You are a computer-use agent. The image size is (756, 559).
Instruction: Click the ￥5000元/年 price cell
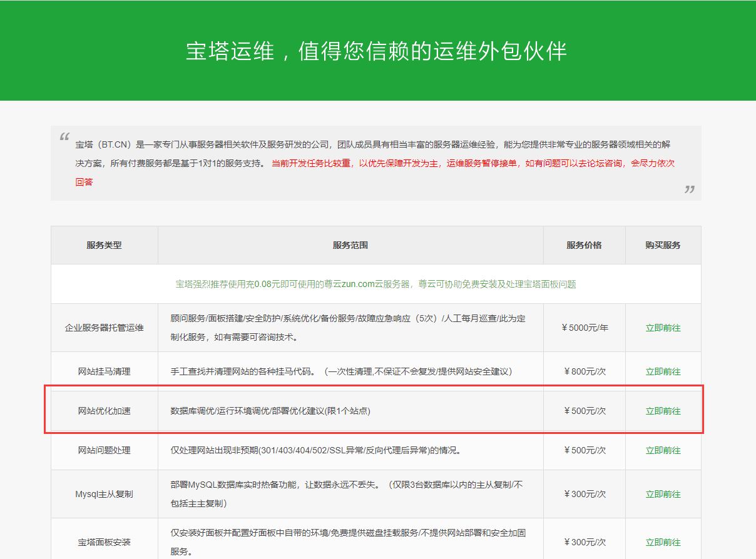[x=585, y=328]
